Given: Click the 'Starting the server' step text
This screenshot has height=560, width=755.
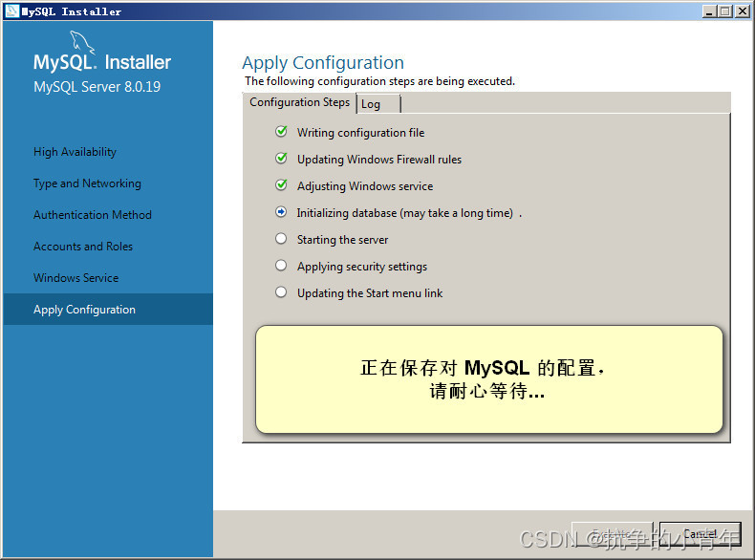Looking at the screenshot, I should tap(342, 240).
